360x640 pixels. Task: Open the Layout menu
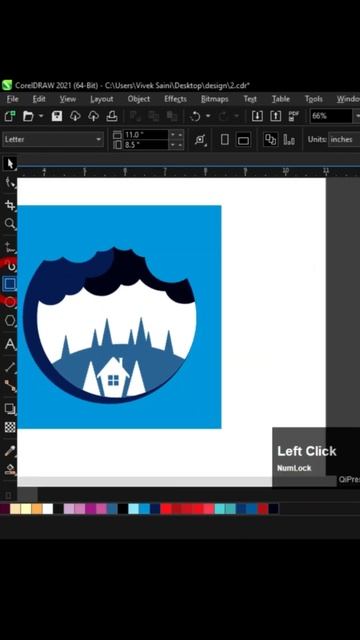[x=102, y=99]
